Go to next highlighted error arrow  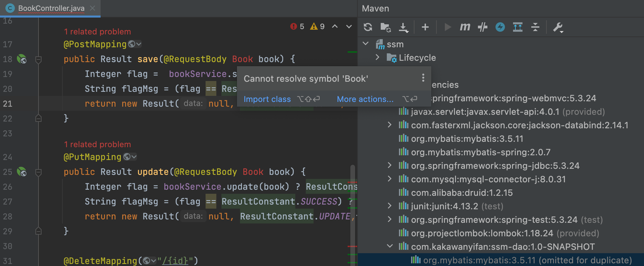349,27
